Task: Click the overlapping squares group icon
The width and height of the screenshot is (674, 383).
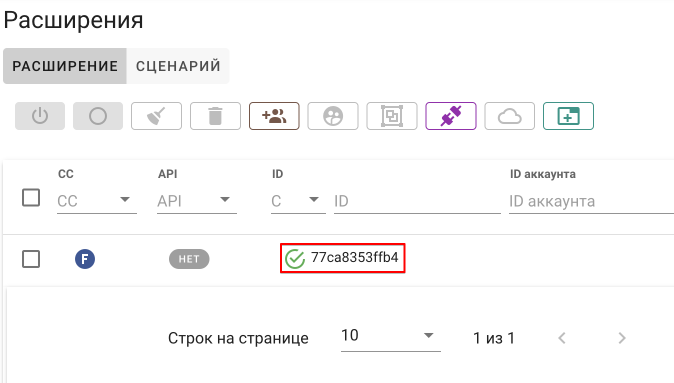Action: tap(392, 116)
